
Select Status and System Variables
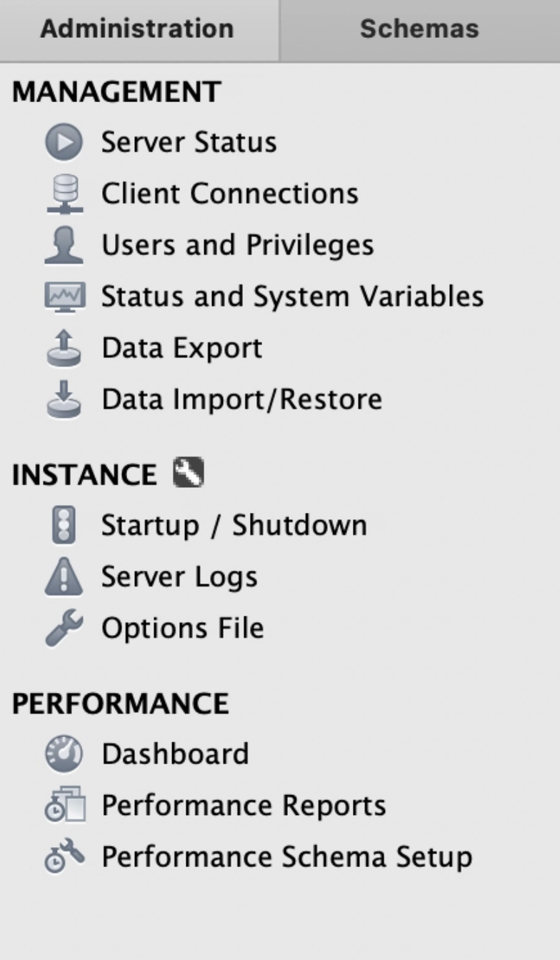click(x=293, y=296)
